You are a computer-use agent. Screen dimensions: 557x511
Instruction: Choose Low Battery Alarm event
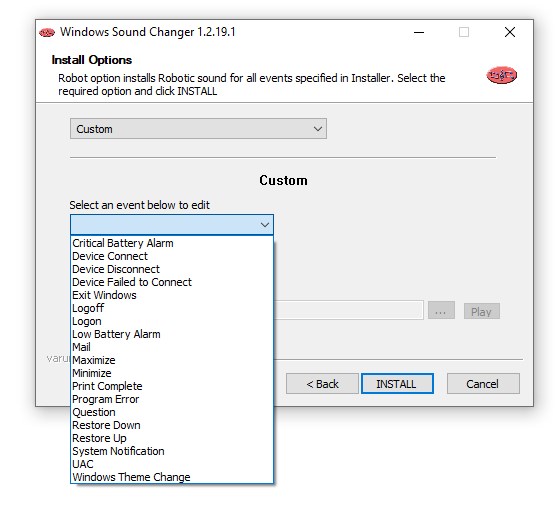[x=172, y=334]
